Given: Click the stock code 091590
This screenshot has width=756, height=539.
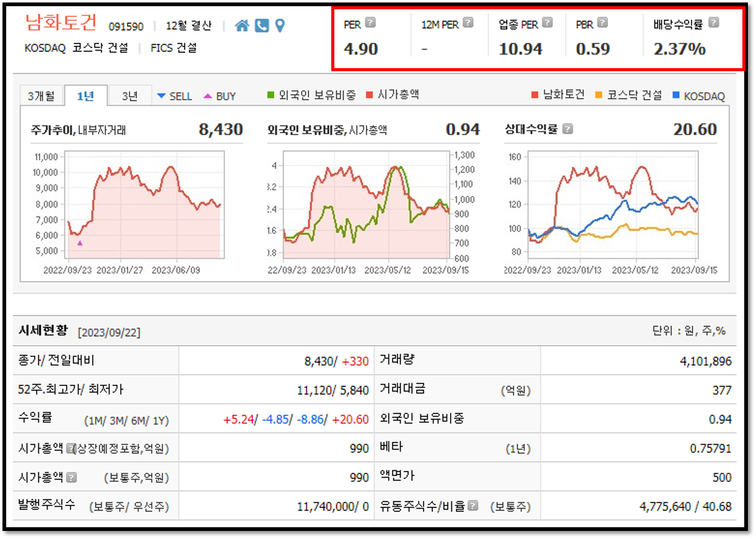Looking at the screenshot, I should pyautogui.click(x=126, y=26).
